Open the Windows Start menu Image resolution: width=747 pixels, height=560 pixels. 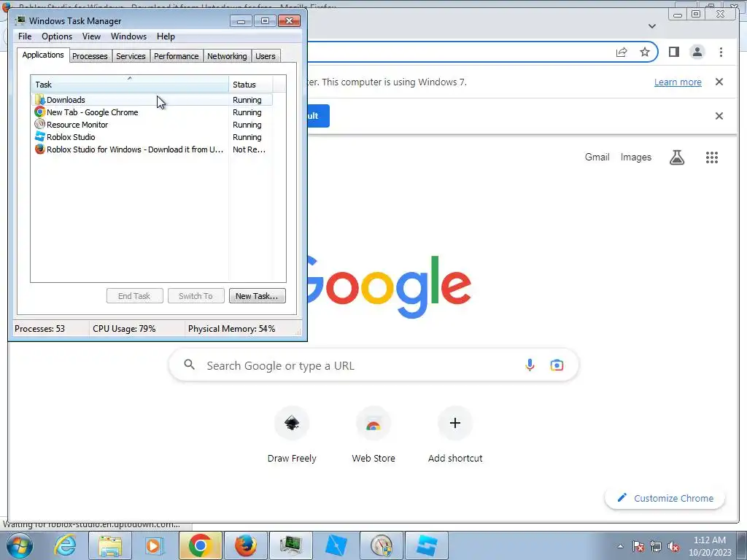click(19, 545)
